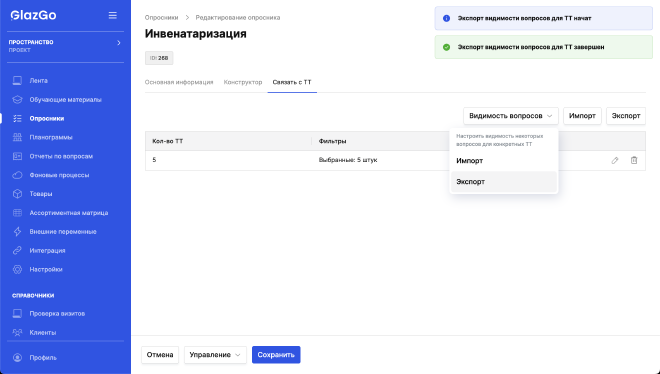Choose Импорт in the dropdown menu
This screenshot has width=660, height=374.
pos(504,161)
